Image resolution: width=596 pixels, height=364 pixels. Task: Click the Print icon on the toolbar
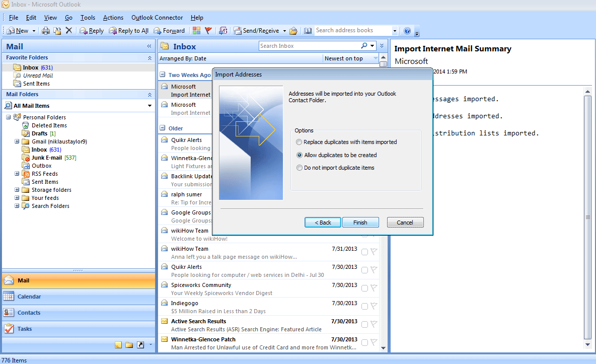tap(45, 30)
